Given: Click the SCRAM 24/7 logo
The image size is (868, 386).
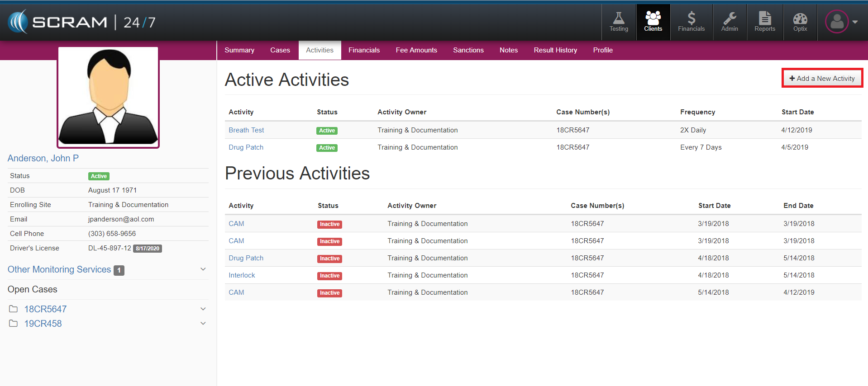Looking at the screenshot, I should [81, 22].
